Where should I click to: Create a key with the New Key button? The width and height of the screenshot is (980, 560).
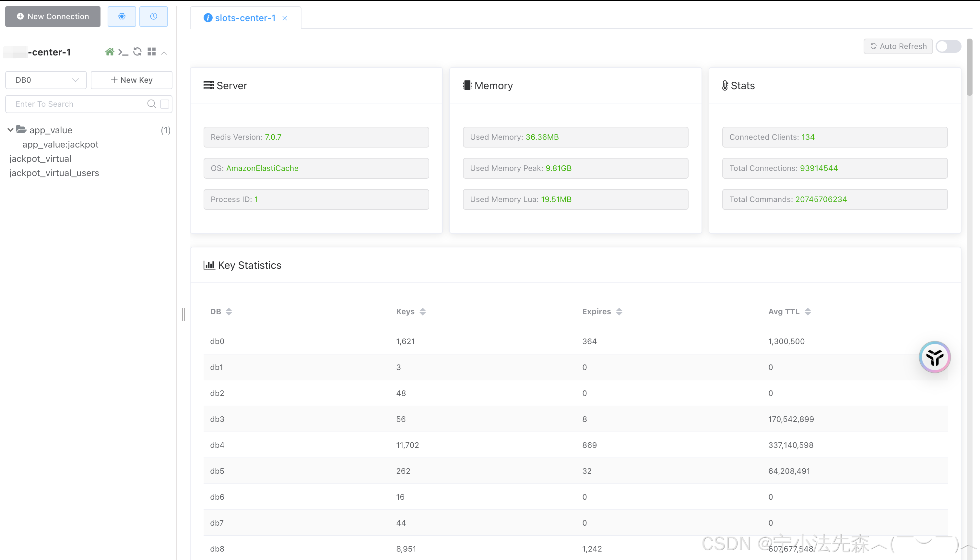coord(131,80)
